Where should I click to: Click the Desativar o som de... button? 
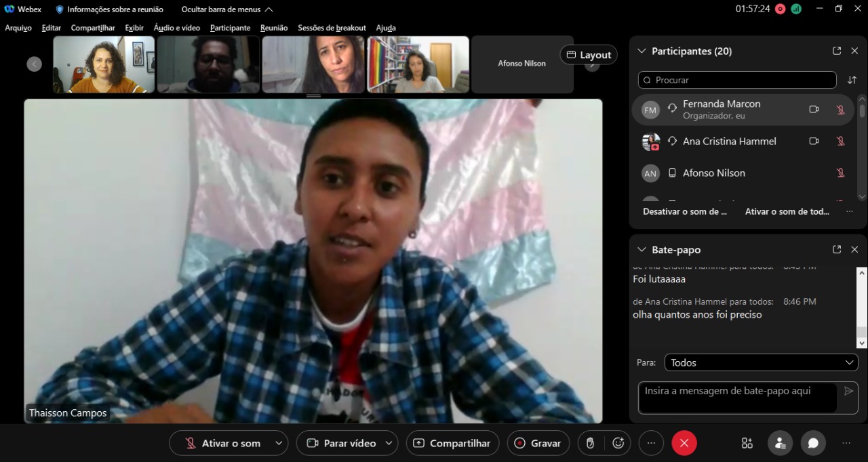point(685,211)
